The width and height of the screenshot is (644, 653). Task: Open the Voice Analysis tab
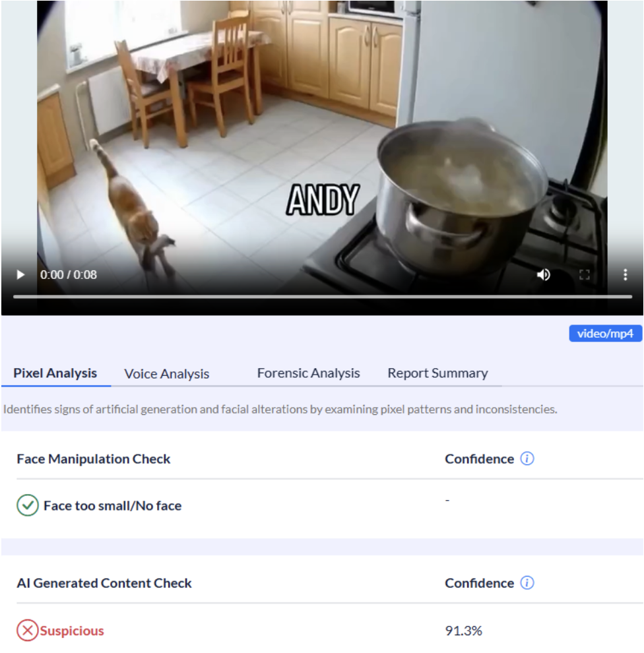(167, 374)
